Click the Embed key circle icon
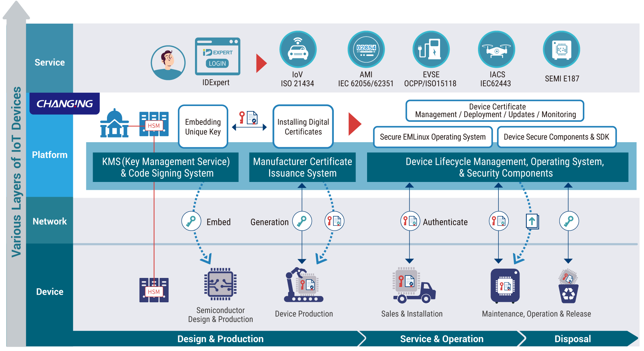This screenshot has height=351, width=644. pos(191,221)
